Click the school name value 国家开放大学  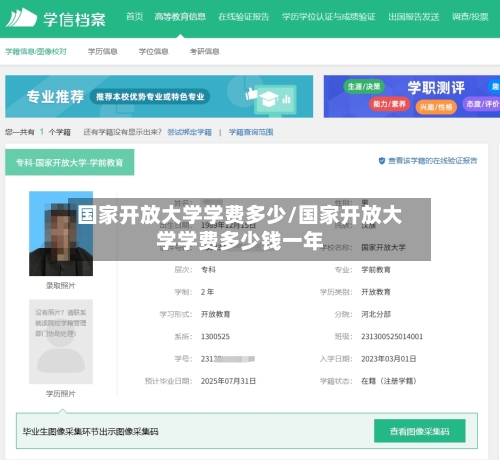click(384, 247)
